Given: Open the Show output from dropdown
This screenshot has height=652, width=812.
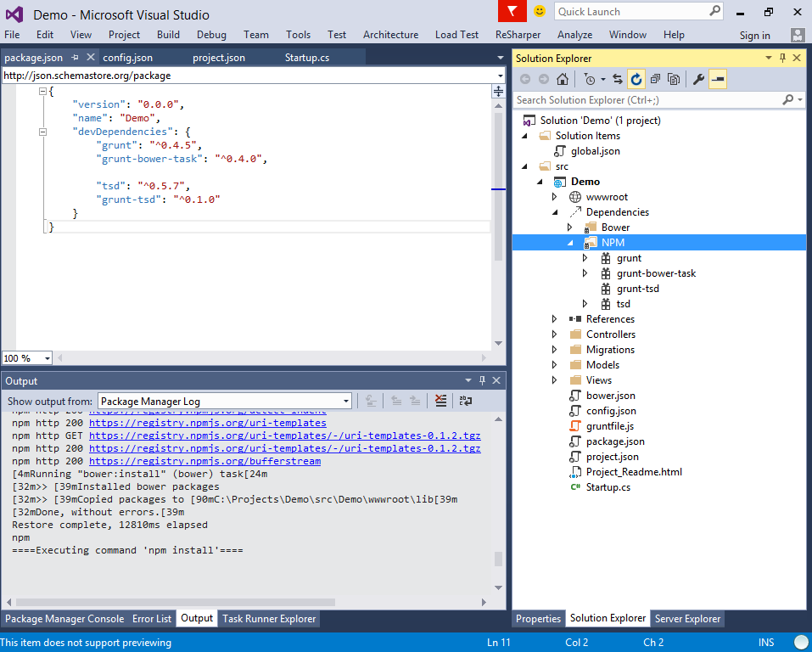Looking at the screenshot, I should [x=224, y=401].
